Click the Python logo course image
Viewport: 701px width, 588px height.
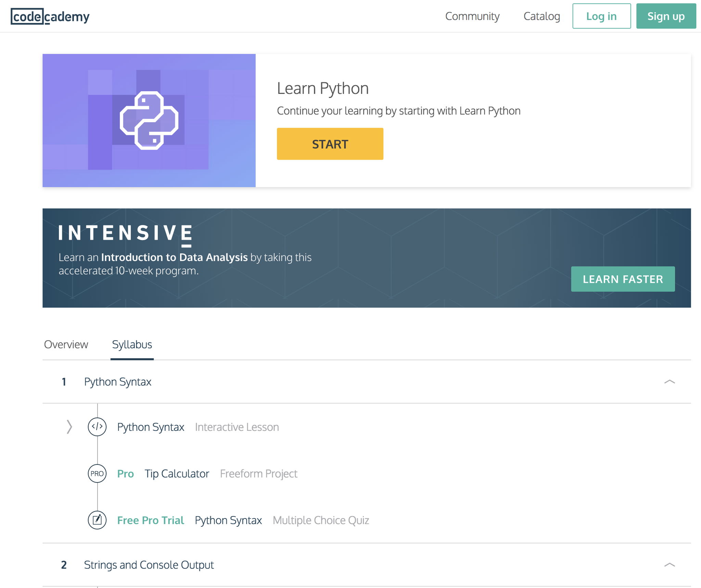pos(149,120)
